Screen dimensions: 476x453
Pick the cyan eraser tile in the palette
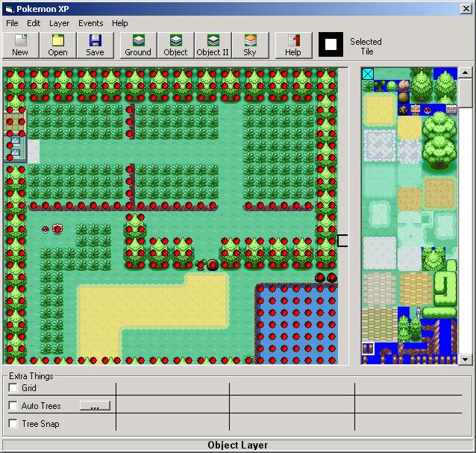[x=368, y=74]
